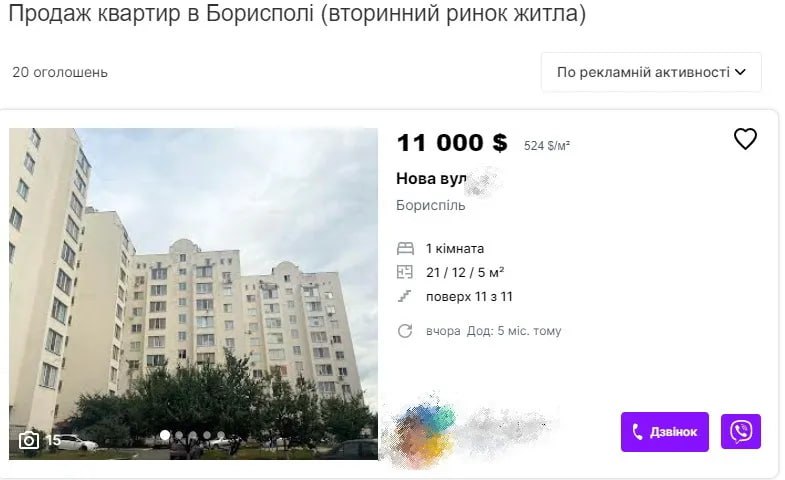Click the 20 оголошень listings count
785x480 pixels.
[x=60, y=72]
